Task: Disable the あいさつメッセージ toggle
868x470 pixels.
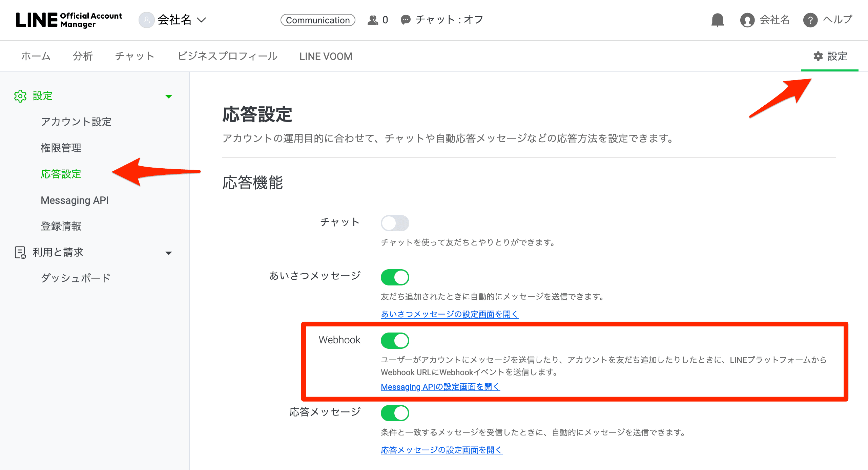Action: [395, 277]
